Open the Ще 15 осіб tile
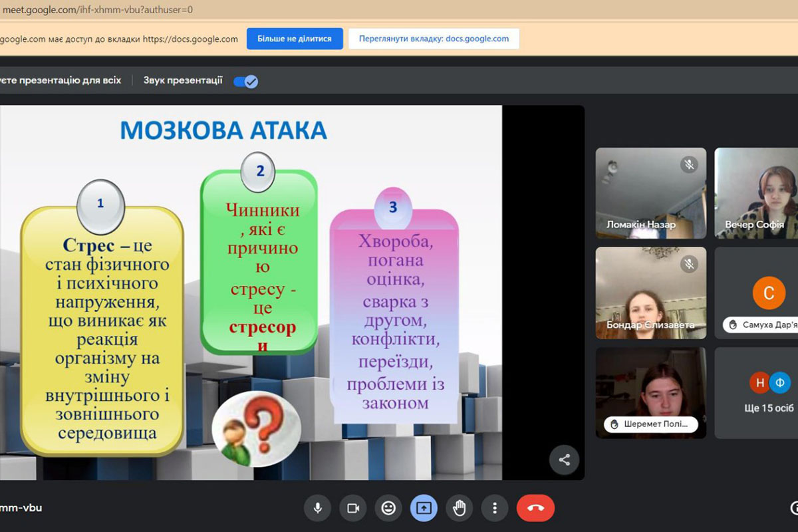Screen dimensions: 798x532 (756, 392)
